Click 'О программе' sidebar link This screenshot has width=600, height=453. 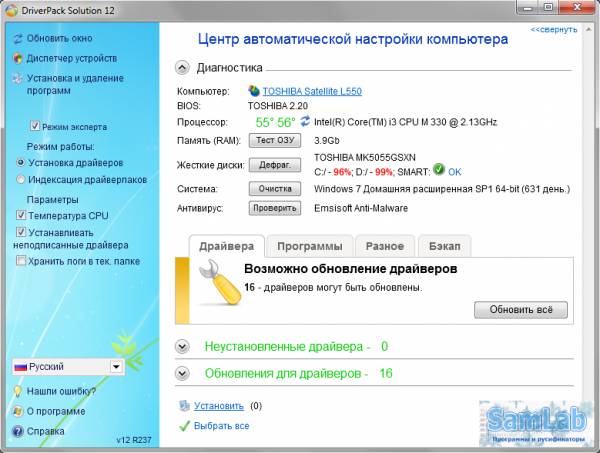coord(56,411)
